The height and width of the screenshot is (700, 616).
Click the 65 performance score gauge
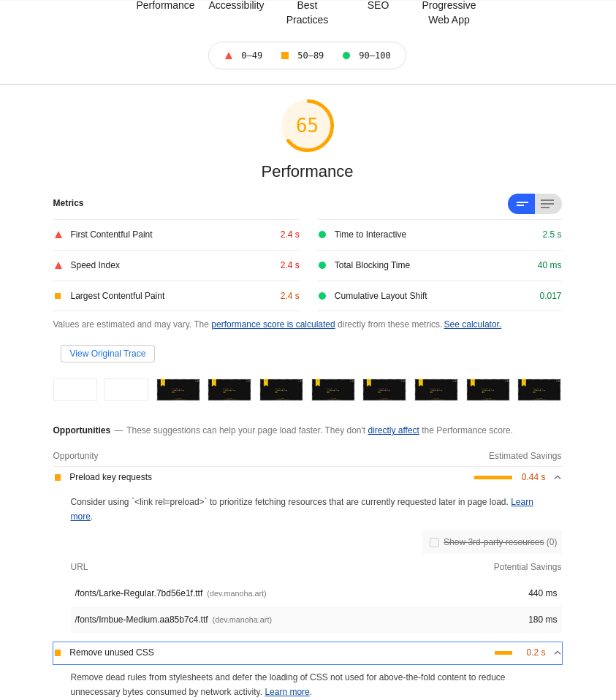tap(307, 126)
